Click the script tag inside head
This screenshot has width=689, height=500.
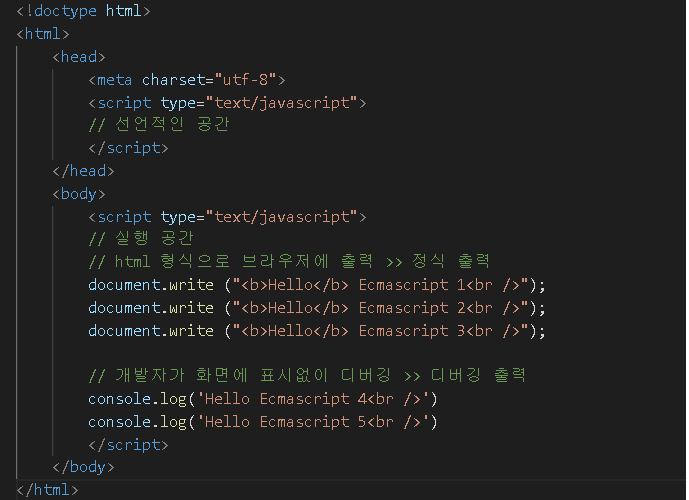pyautogui.click(x=227, y=103)
